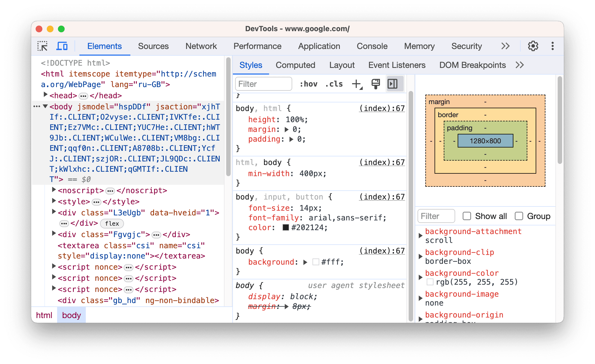Image resolution: width=595 pixels, height=364 pixels.
Task: Switch to the Computed styles tab
Action: [295, 65]
